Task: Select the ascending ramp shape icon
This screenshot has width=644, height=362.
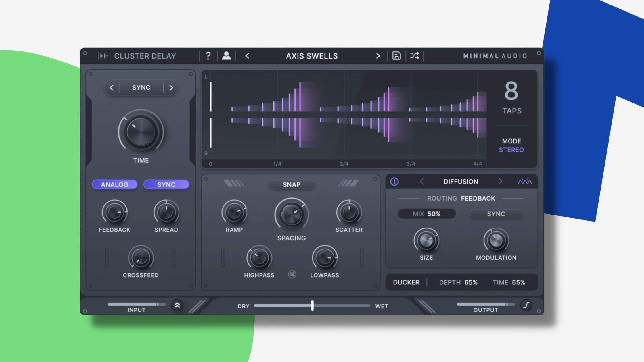Action: point(348,183)
